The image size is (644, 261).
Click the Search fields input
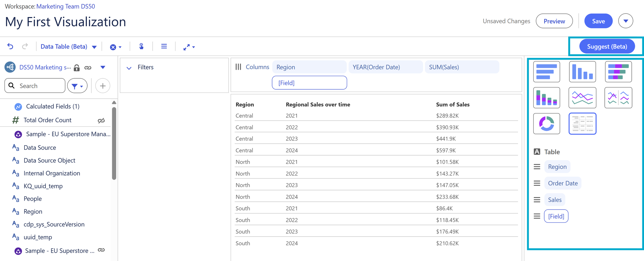[35, 86]
